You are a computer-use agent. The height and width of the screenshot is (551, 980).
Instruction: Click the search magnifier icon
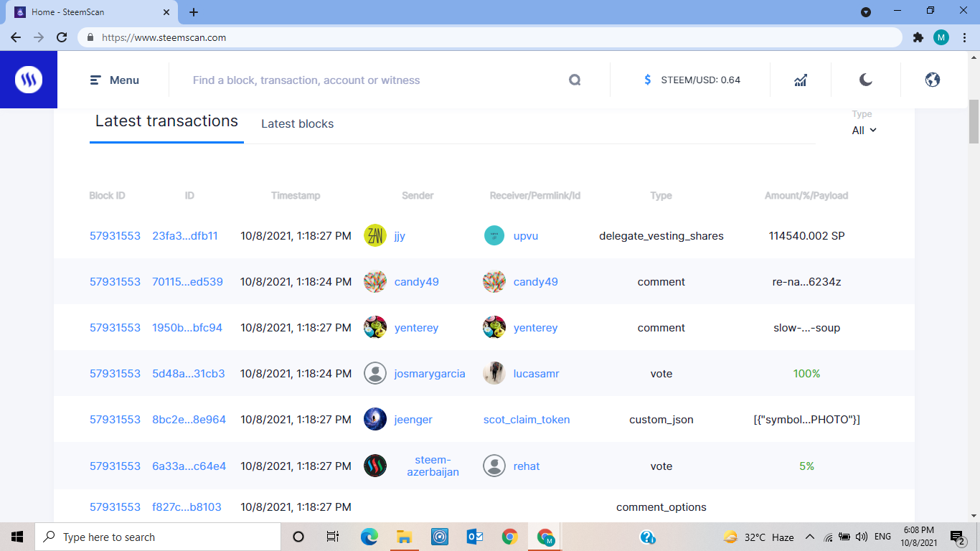click(x=575, y=80)
